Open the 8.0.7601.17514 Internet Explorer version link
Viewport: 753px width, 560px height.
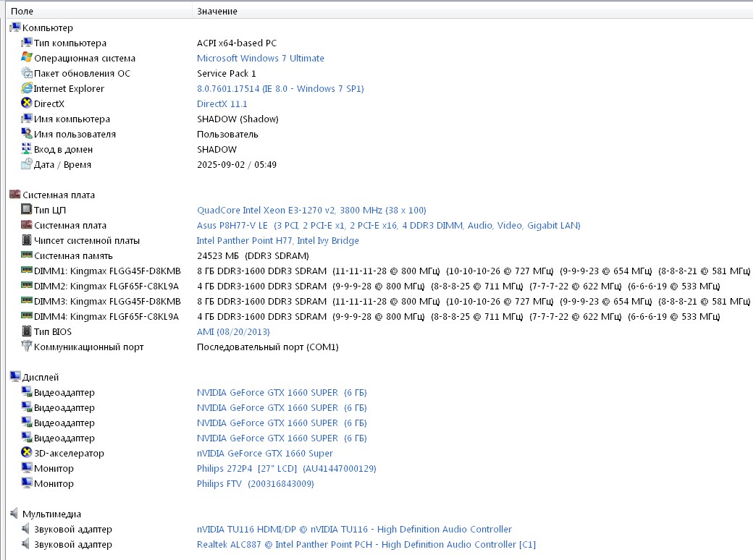(x=280, y=89)
